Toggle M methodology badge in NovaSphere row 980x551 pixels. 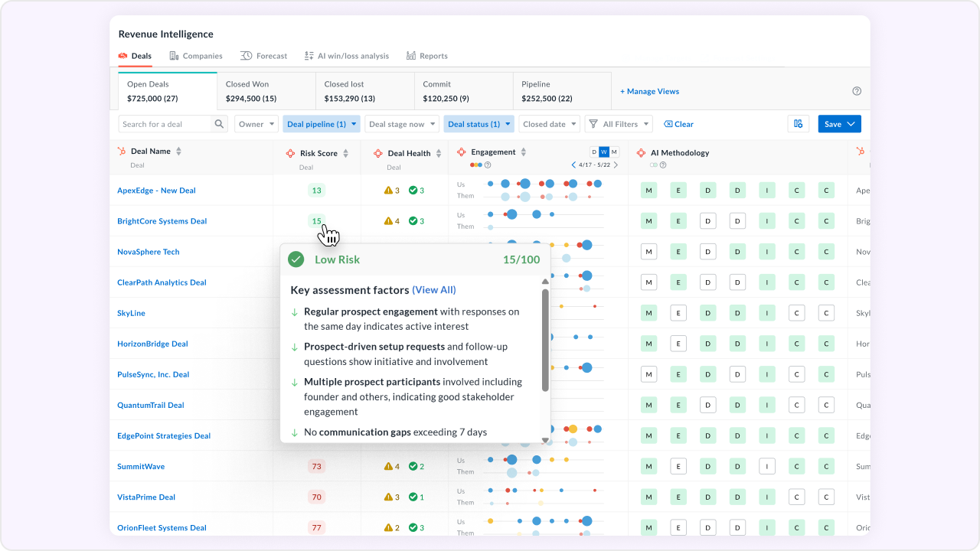tap(648, 252)
